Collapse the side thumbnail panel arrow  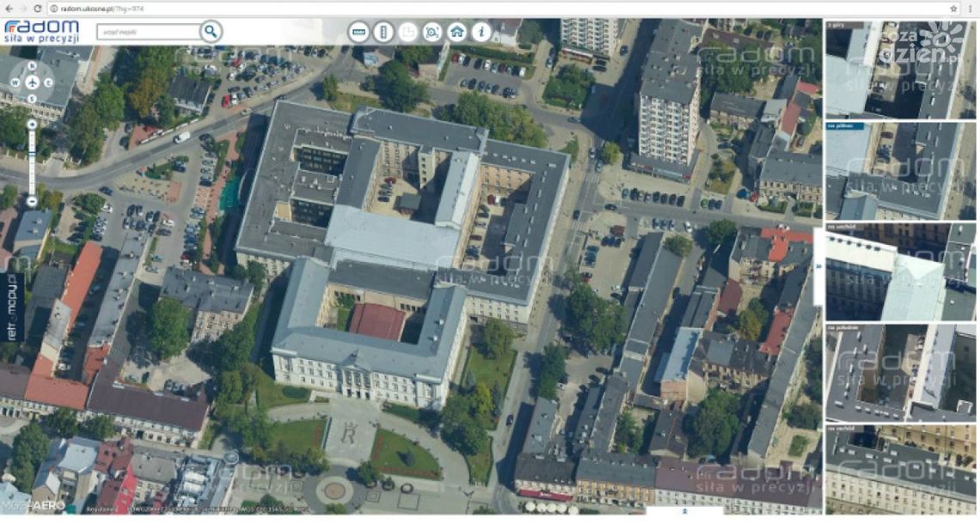(818, 265)
